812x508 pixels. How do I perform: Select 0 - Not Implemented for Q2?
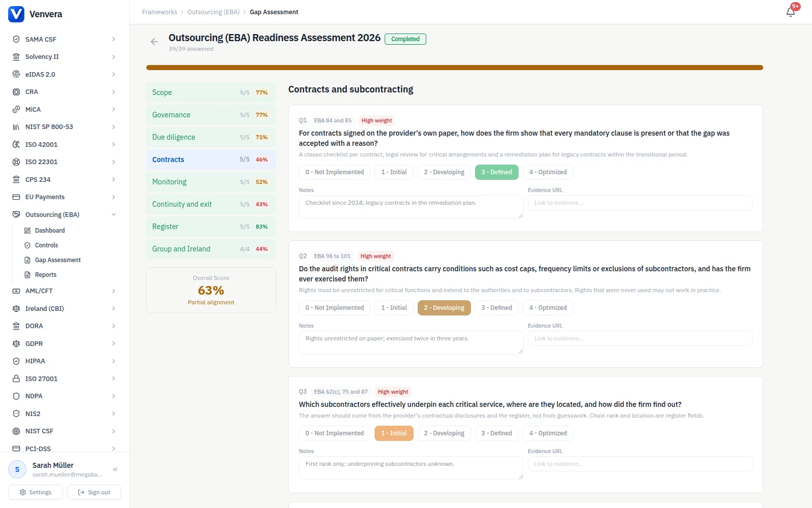334,308
